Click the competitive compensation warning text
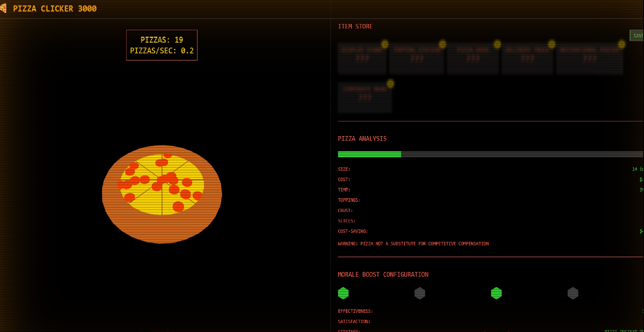 (x=413, y=243)
